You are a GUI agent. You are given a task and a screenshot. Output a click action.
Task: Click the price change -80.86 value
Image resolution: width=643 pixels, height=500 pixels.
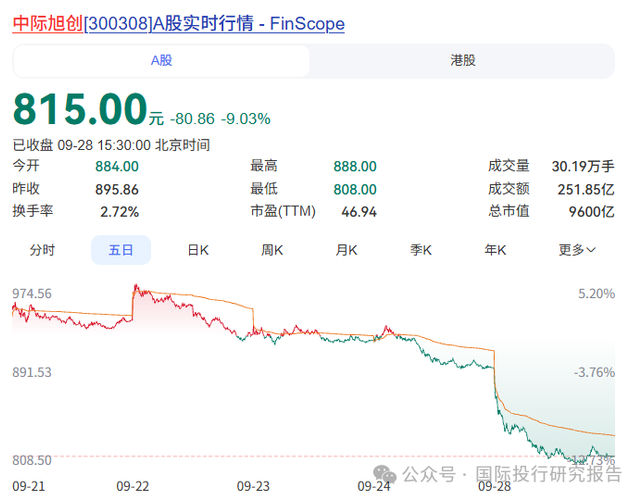click(x=192, y=119)
